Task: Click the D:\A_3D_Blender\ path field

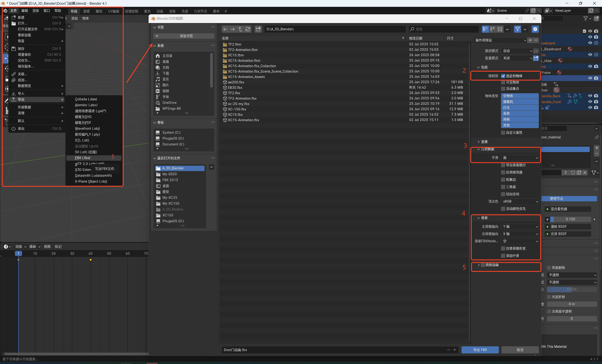Action: click(x=335, y=29)
